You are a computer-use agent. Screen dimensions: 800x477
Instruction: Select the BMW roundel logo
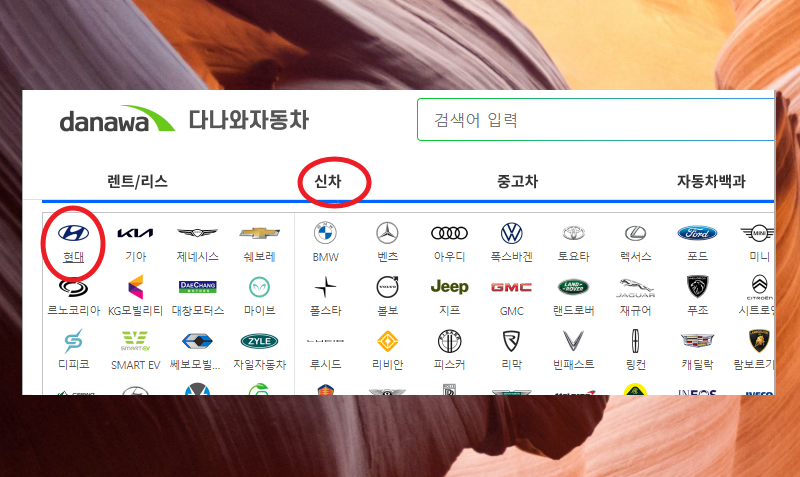click(325, 233)
